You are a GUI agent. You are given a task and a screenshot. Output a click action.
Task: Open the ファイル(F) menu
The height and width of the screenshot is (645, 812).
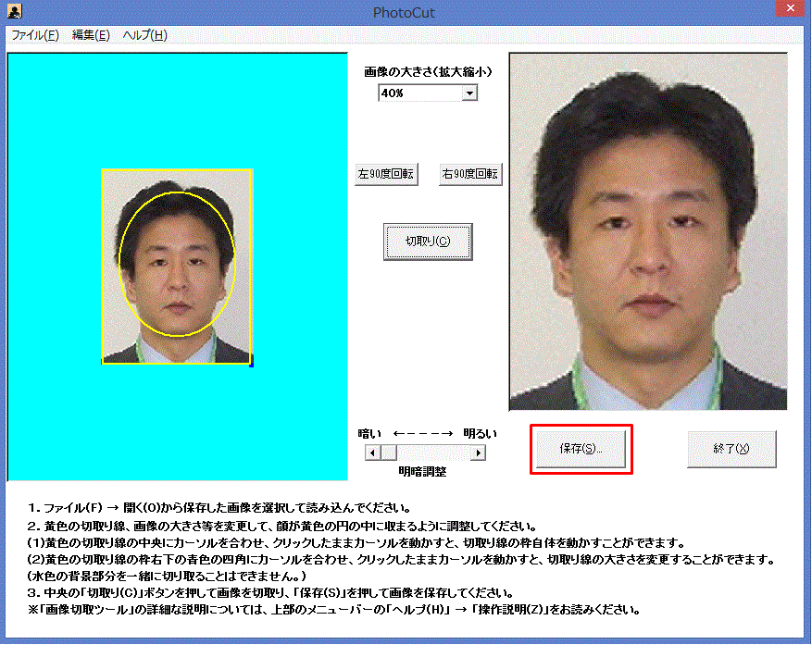click(x=35, y=35)
